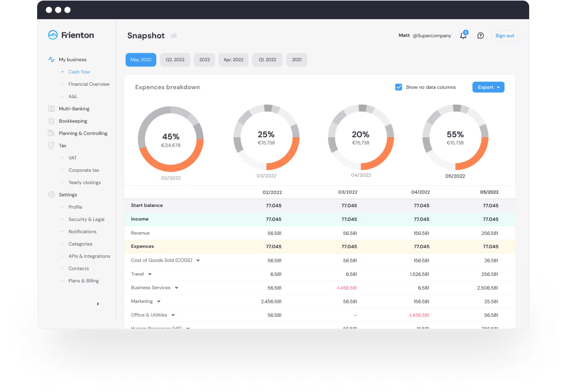The width and height of the screenshot is (570, 392).
Task: Select the 2021 period tab
Action: [x=296, y=60]
